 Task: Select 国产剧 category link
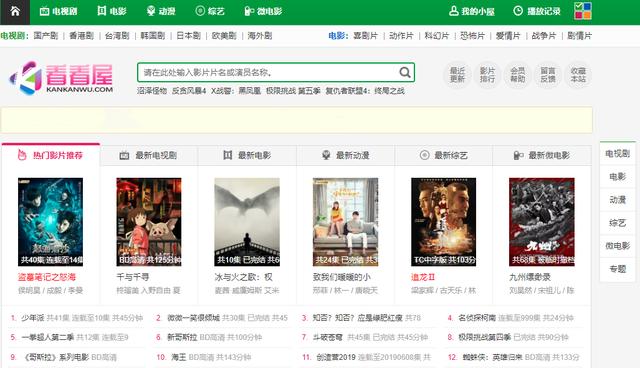click(46, 36)
